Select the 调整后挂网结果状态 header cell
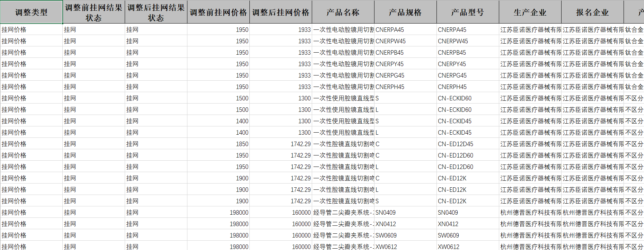This screenshot has height=250, width=644. click(x=156, y=12)
